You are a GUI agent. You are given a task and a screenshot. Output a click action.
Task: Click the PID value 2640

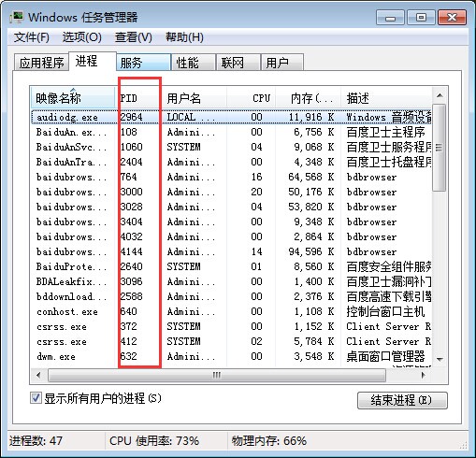[132, 266]
